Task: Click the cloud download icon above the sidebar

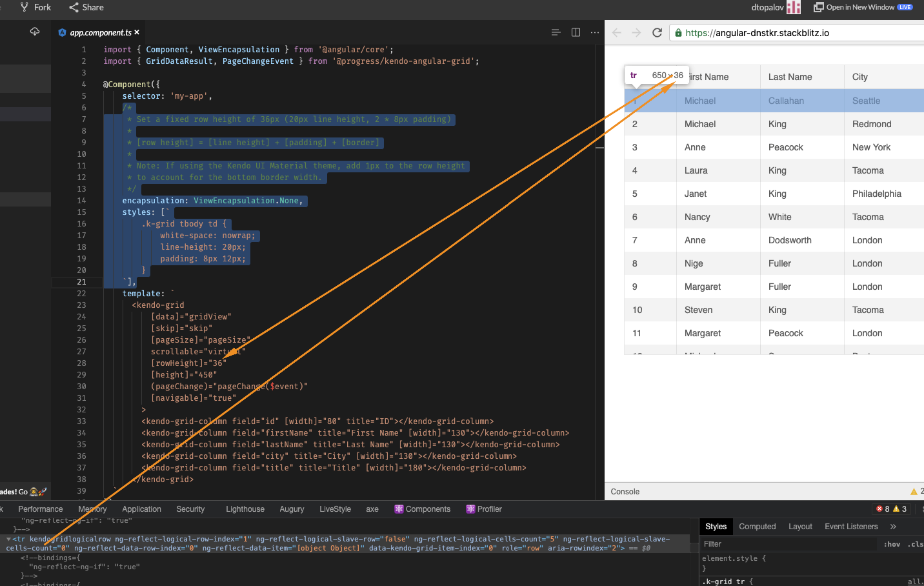Action: (x=35, y=32)
